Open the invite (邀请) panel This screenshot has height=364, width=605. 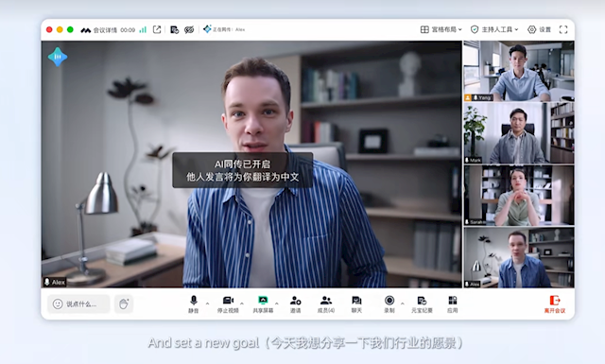click(296, 304)
